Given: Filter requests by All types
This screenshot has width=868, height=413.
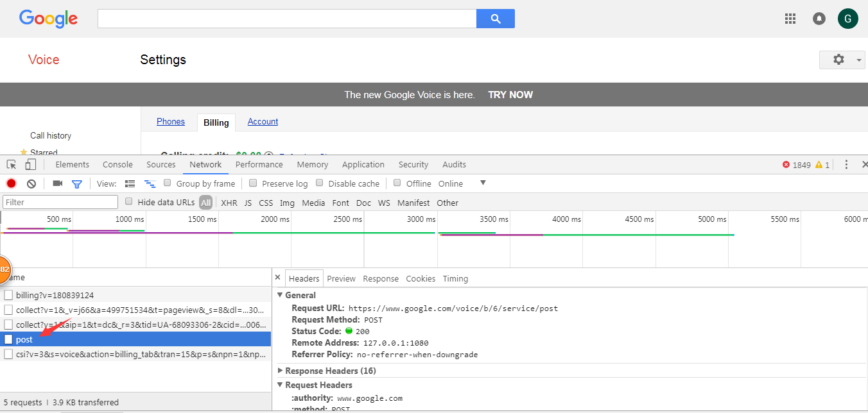Looking at the screenshot, I should click(205, 203).
